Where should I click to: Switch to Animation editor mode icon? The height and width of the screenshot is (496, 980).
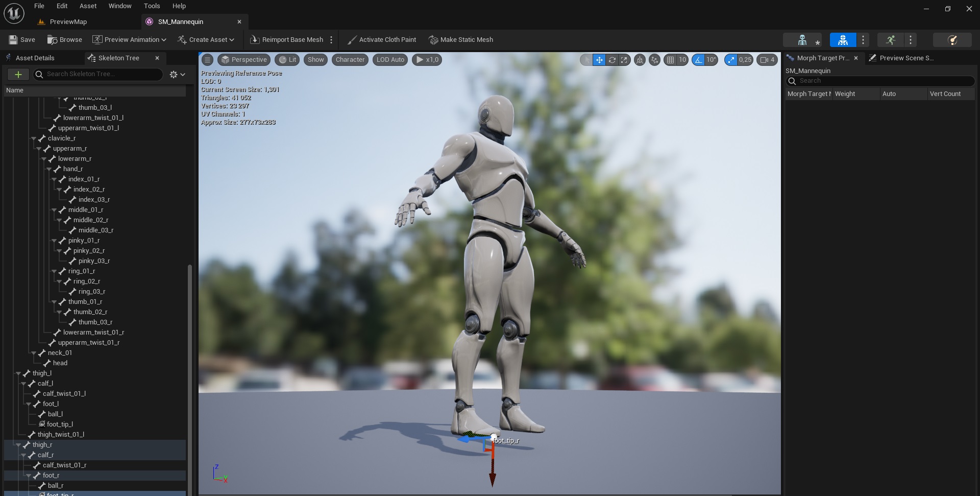(891, 40)
